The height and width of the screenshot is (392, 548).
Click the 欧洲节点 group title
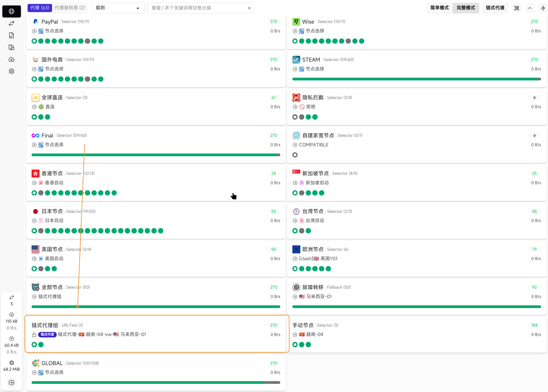point(313,249)
